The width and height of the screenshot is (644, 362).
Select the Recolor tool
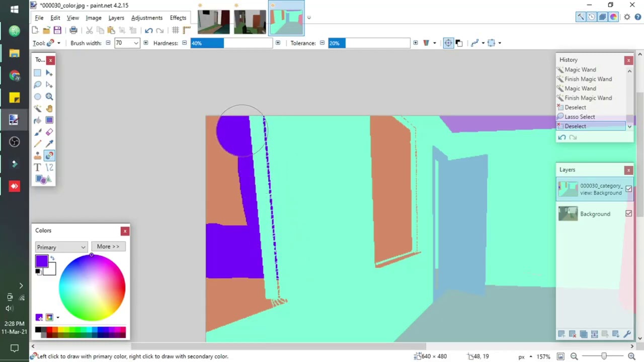(x=49, y=155)
